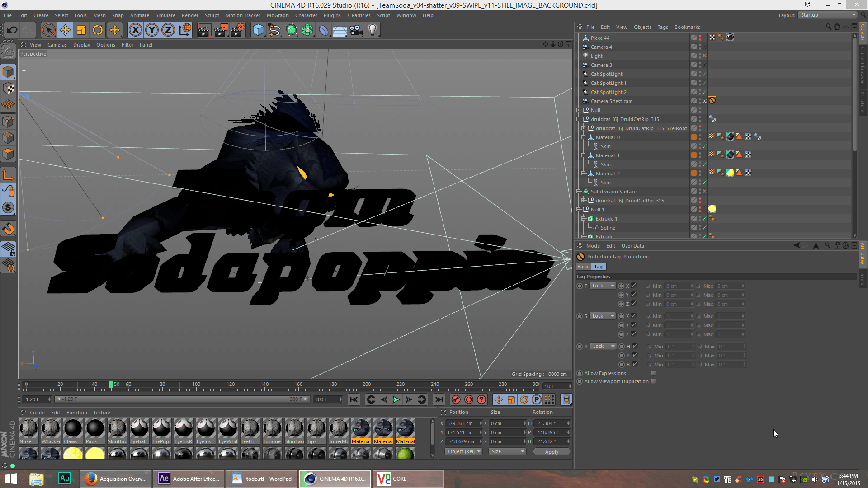Enable the Snap magnet icon
This screenshot has width=868, height=488.
tap(8, 228)
